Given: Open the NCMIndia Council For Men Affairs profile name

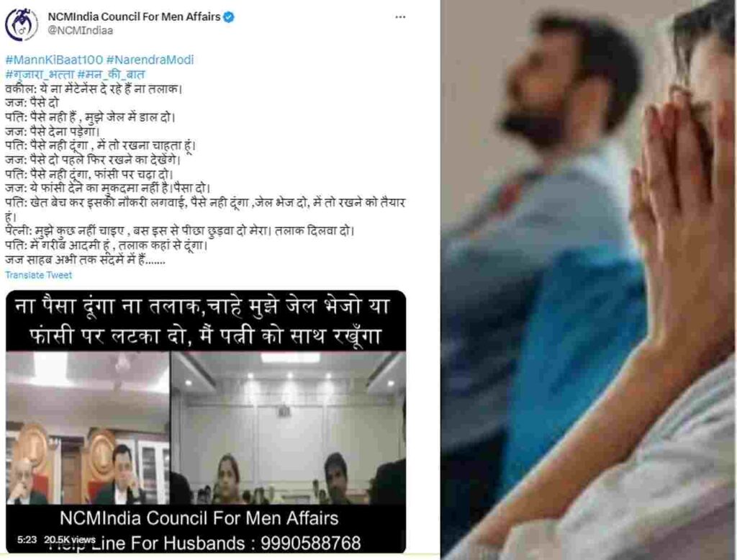Looking at the screenshot, I should coord(135,17).
